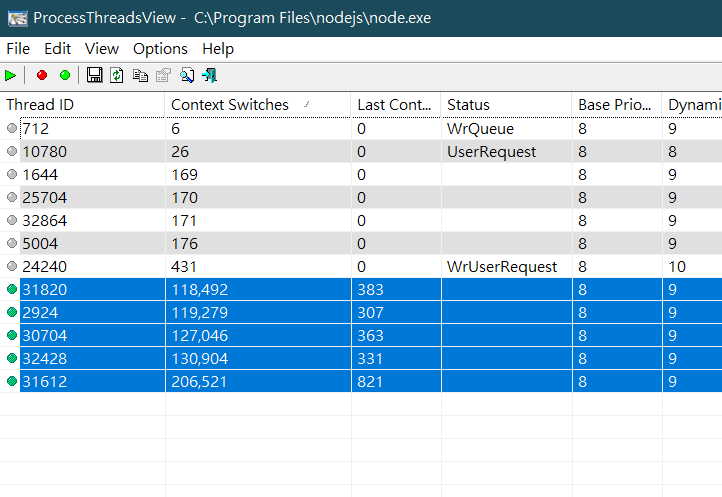Image resolution: width=722 pixels, height=497 pixels.
Task: Click the gray status icon of thread 10780
Action: 12,151
